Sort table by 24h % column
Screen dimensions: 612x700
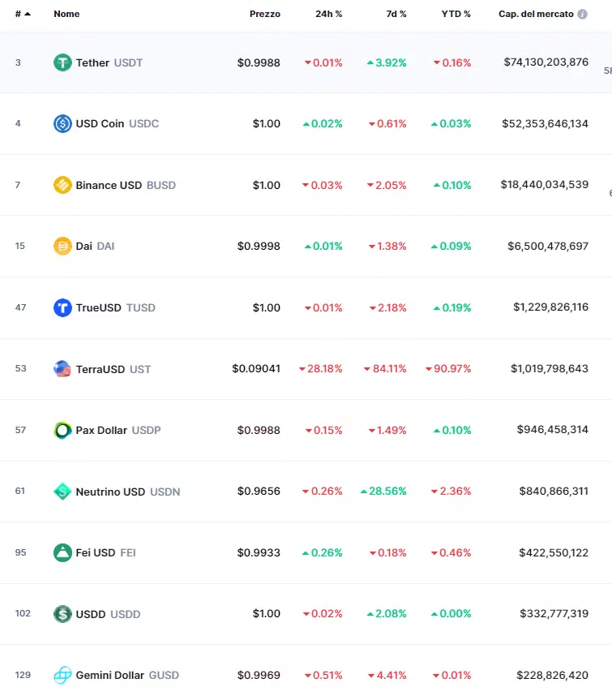[x=328, y=15]
